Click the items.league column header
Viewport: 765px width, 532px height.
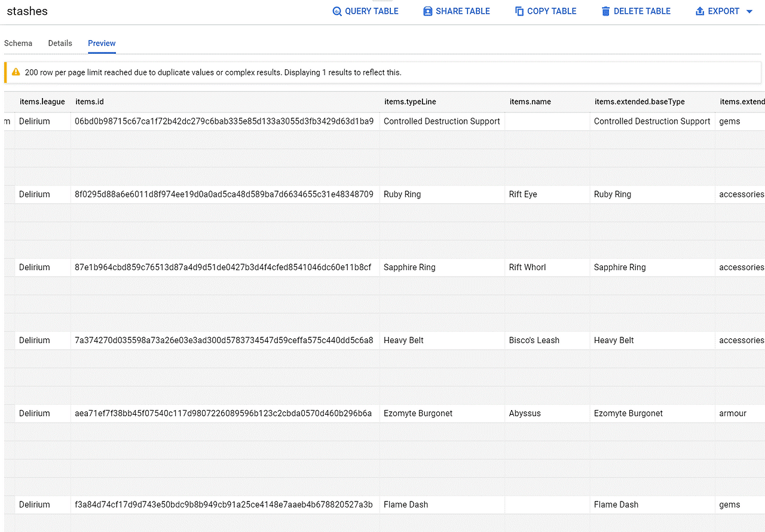point(42,102)
